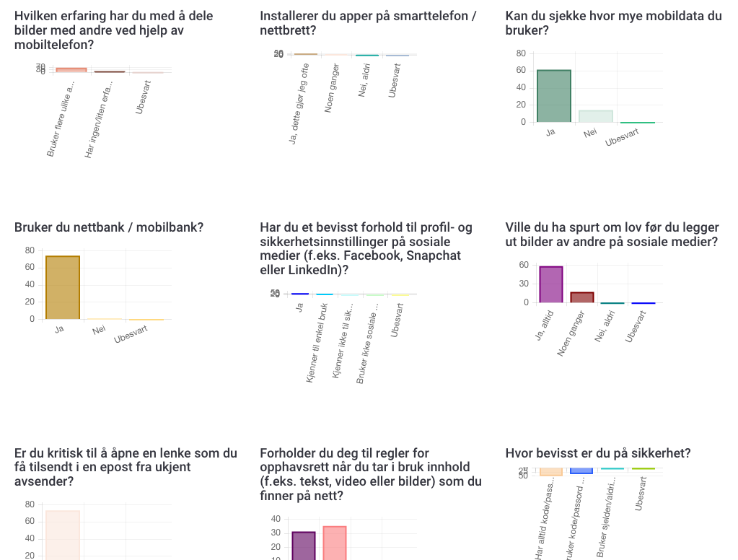Click the 'Bruker du nettbank / mobilbank?' heading
The height and width of the screenshot is (560, 738).
(x=109, y=228)
